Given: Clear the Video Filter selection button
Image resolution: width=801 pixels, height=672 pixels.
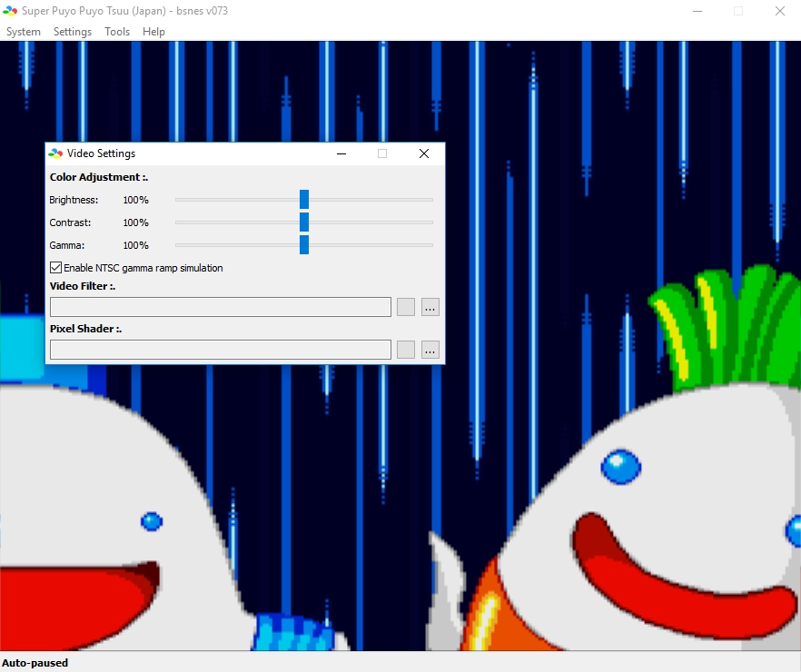Looking at the screenshot, I should (406, 308).
